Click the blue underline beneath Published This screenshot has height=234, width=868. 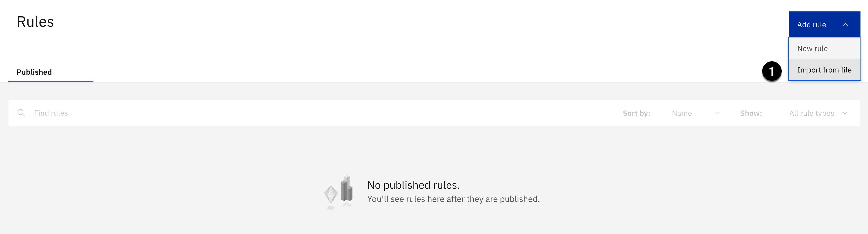50,81
